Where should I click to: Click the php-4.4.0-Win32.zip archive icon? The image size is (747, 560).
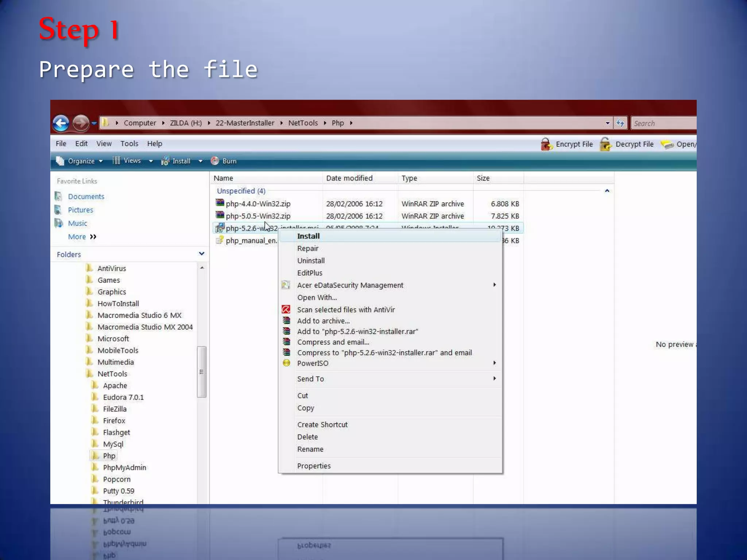(220, 203)
